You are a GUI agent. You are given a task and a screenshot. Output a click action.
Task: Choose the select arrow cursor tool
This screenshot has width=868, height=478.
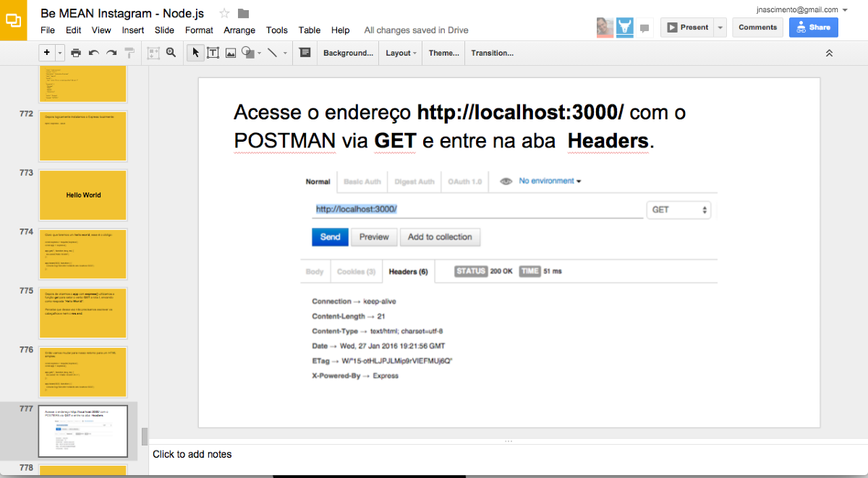click(195, 53)
